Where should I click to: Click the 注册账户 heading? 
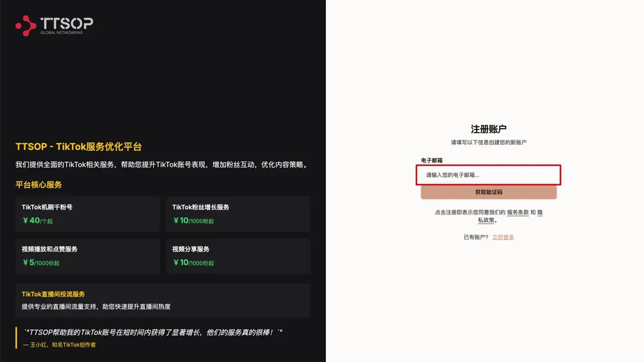coord(488,129)
